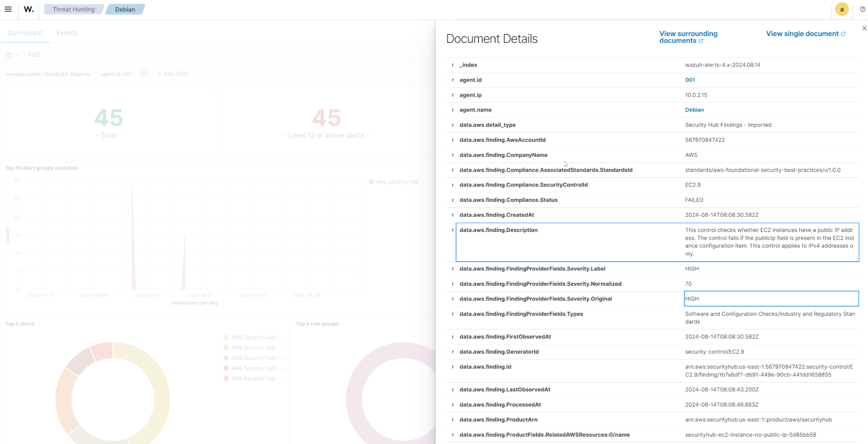Click the Wazuh logo in the top bar

(28, 9)
